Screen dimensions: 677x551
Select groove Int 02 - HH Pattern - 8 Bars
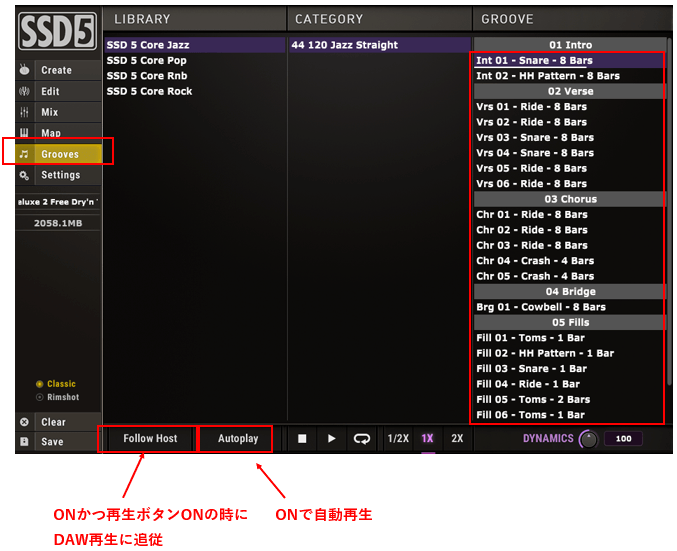coord(570,76)
